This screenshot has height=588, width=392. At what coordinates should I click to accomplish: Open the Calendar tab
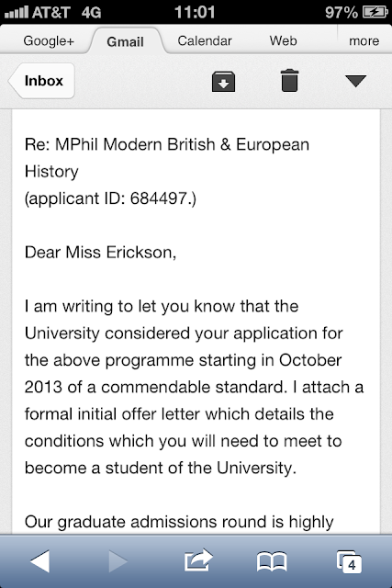pyautogui.click(x=205, y=40)
